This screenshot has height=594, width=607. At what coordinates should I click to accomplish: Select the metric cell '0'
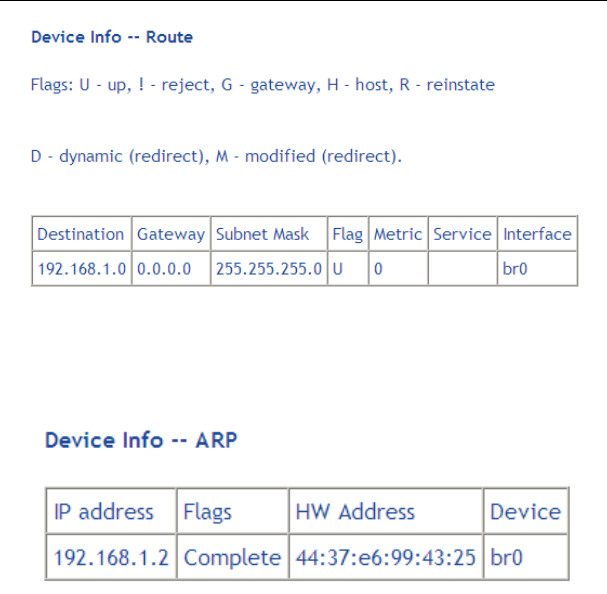coord(398,268)
